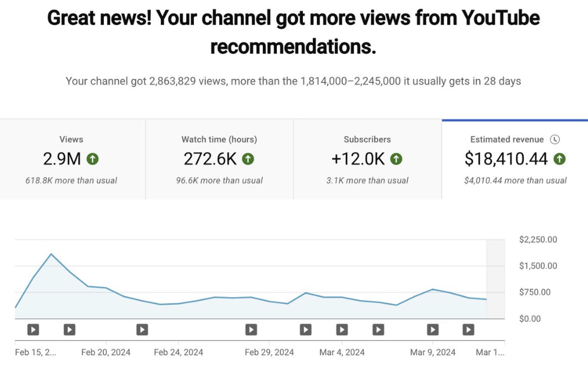Click the '96.6K more than usual' text
This screenshot has height=366, width=588.
tap(219, 181)
